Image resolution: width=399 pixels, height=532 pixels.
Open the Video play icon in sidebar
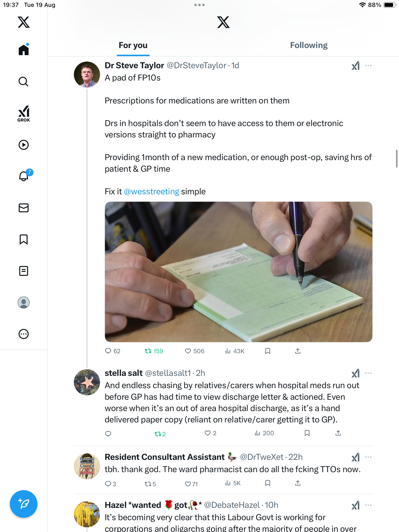24,145
